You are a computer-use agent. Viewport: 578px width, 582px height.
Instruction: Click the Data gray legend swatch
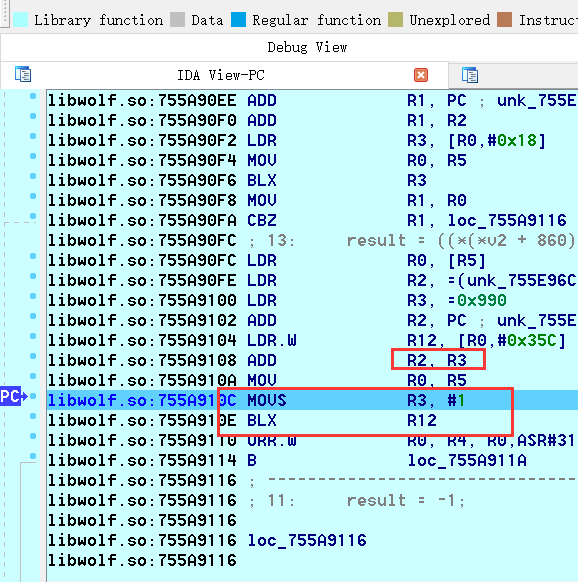pos(177,20)
